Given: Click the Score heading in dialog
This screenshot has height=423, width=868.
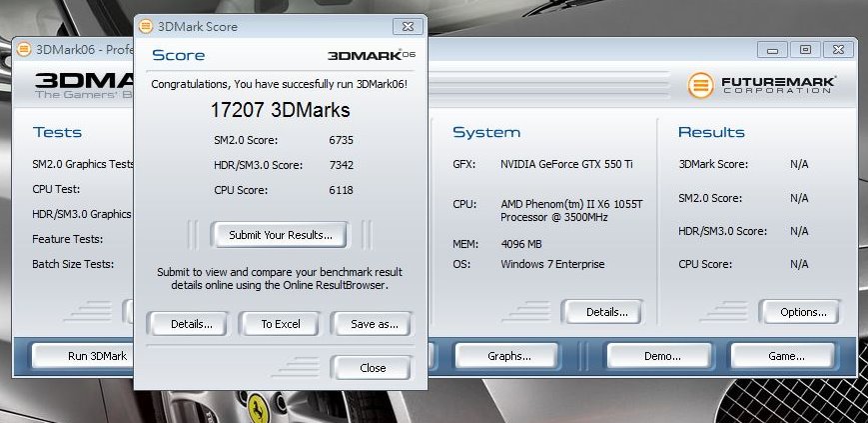Looking at the screenshot, I should [x=178, y=55].
